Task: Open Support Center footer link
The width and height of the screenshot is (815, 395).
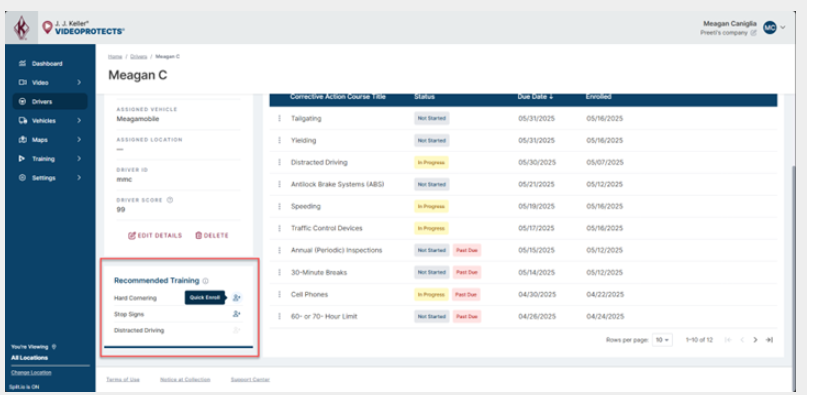Action: tap(250, 379)
